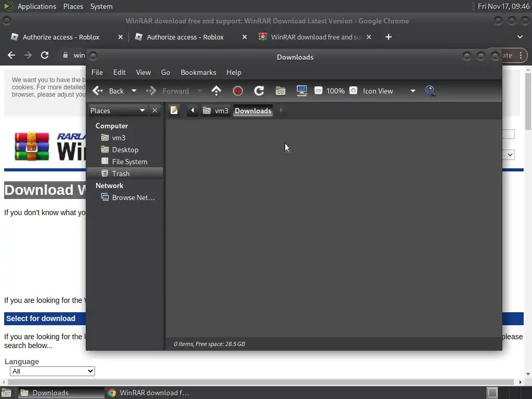Reload the Chrome page

(45, 55)
